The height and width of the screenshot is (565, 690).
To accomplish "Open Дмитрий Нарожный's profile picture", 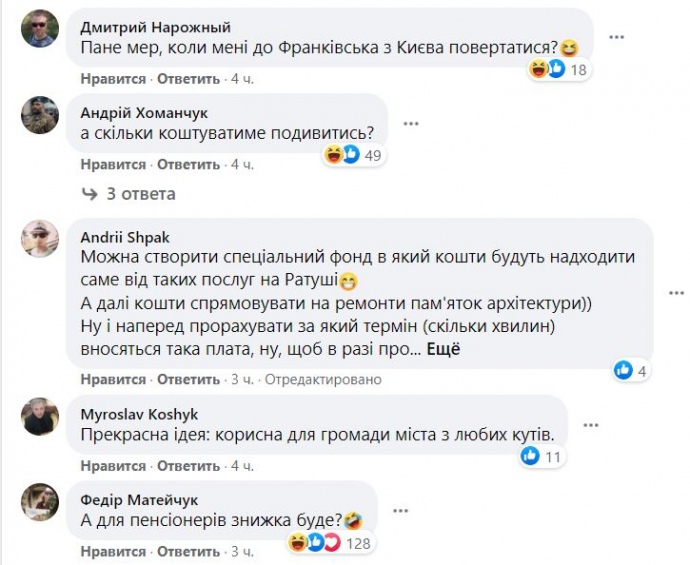I will pos(40,31).
